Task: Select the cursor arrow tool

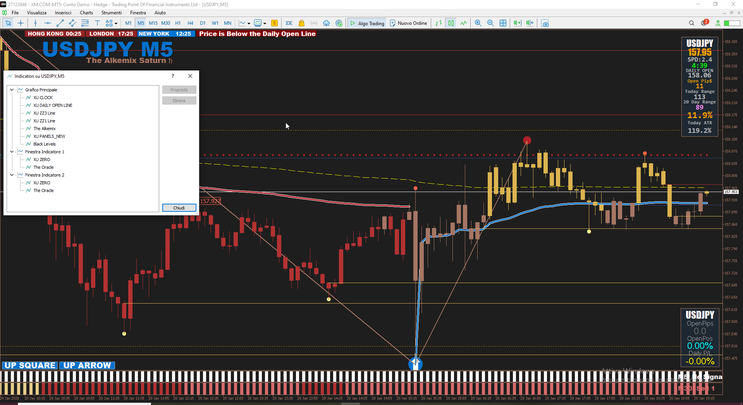Action: point(8,23)
